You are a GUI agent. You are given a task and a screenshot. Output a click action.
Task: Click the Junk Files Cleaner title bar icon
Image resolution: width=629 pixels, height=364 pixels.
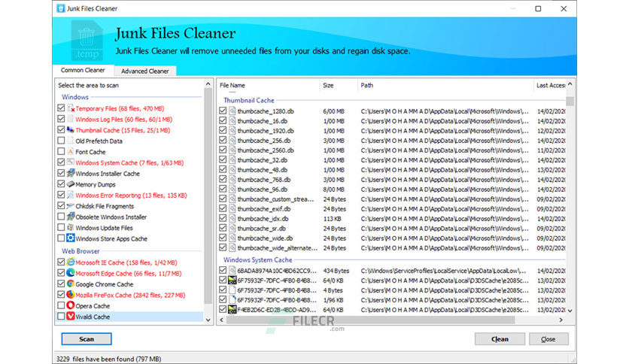click(61, 8)
